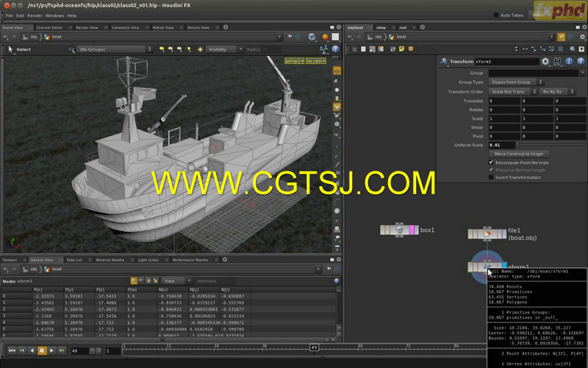The image size is (588, 368).
Task: Click the viewport snapping options icon
Action: click(323, 49)
